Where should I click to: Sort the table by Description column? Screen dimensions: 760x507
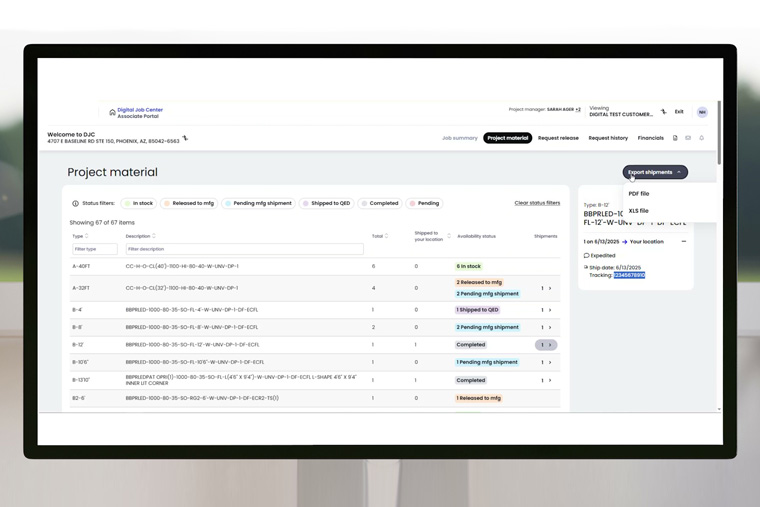click(154, 236)
